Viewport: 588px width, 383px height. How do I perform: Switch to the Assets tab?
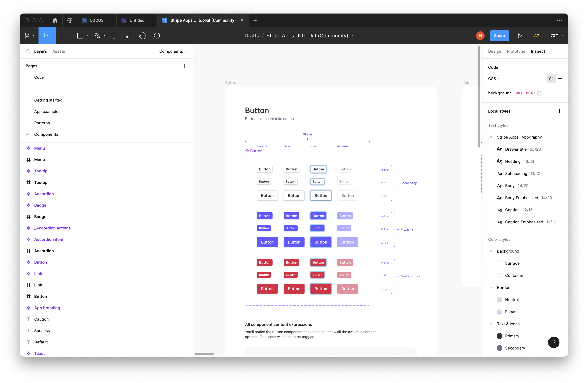tap(58, 51)
